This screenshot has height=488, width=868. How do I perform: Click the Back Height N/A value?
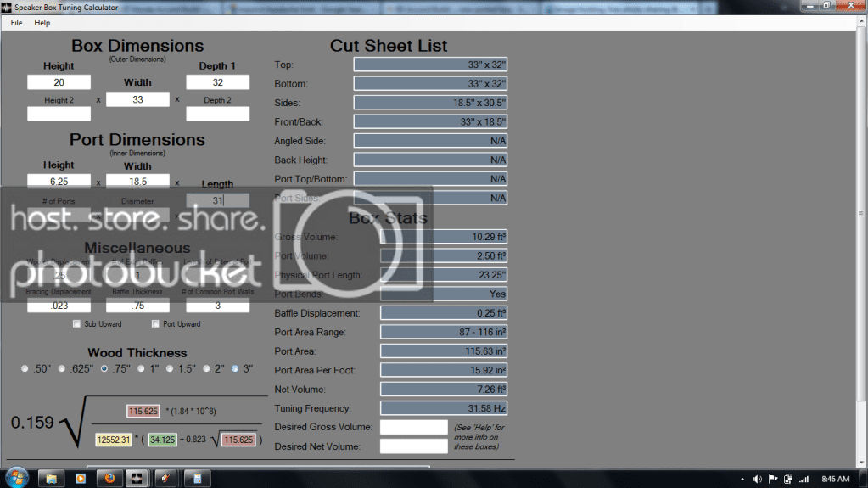tap(430, 160)
